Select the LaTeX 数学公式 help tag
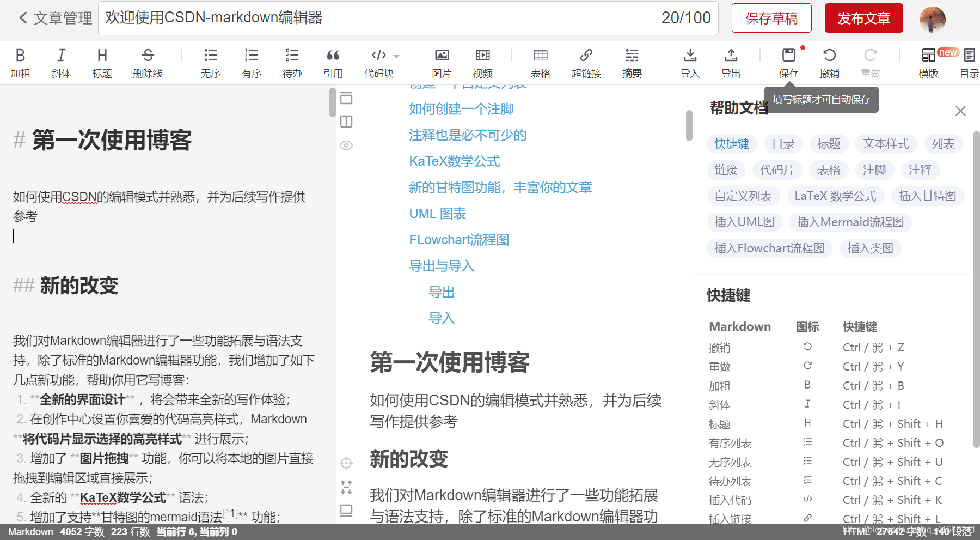 coord(835,196)
